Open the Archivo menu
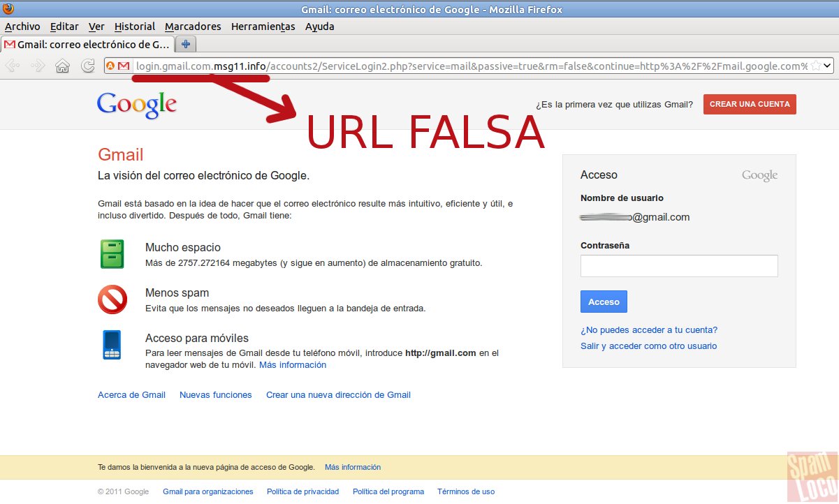The image size is (839, 504). [22, 27]
